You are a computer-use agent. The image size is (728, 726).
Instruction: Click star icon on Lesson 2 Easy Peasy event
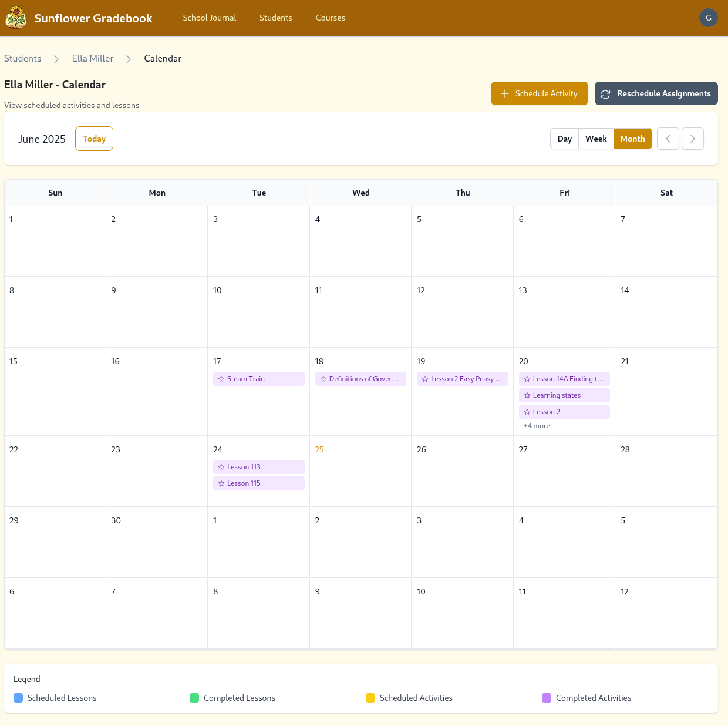click(x=425, y=379)
